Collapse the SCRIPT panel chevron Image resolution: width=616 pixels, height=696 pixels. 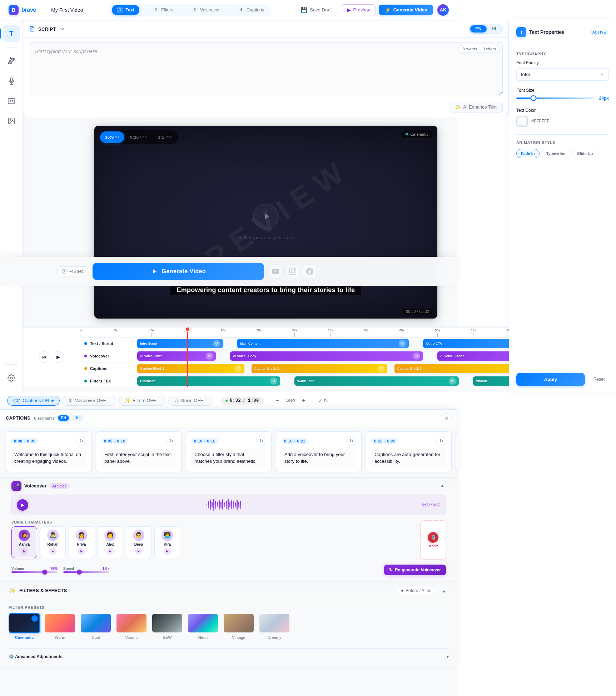62,29
